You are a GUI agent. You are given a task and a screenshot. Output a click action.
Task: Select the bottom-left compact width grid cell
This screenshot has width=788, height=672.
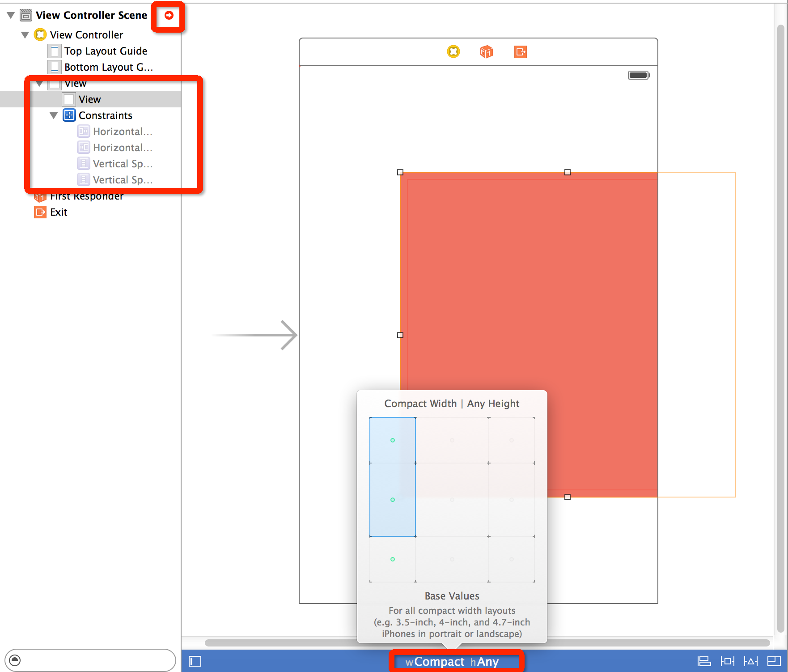392,559
